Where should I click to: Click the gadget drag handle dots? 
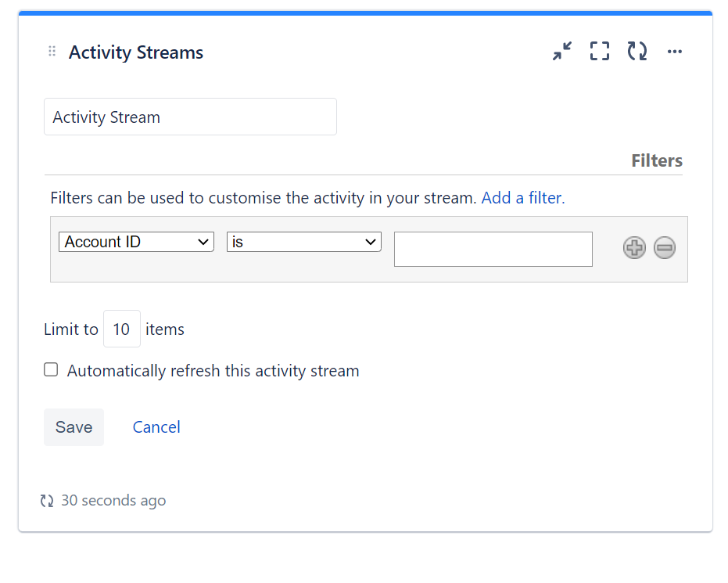52,50
